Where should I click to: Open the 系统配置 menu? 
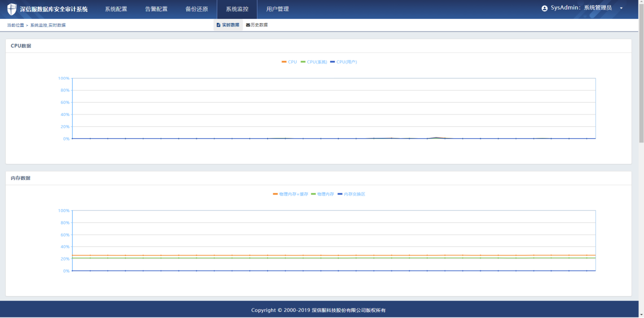(x=116, y=9)
